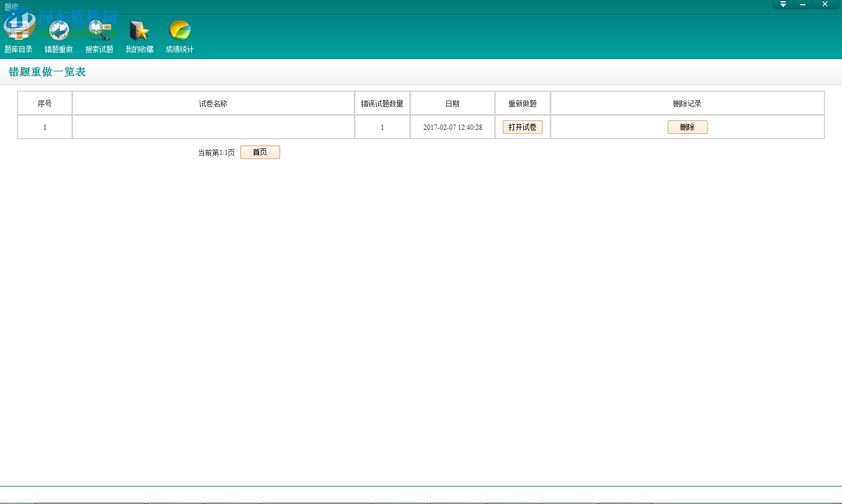Open the 成绩统计 chart icon
Viewport: 842px width, 504px height.
click(180, 35)
